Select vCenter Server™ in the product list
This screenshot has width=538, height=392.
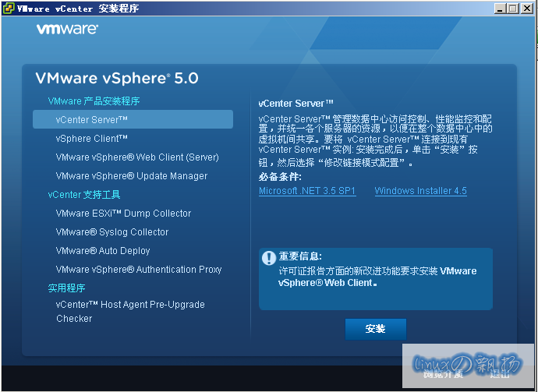pyautogui.click(x=92, y=119)
